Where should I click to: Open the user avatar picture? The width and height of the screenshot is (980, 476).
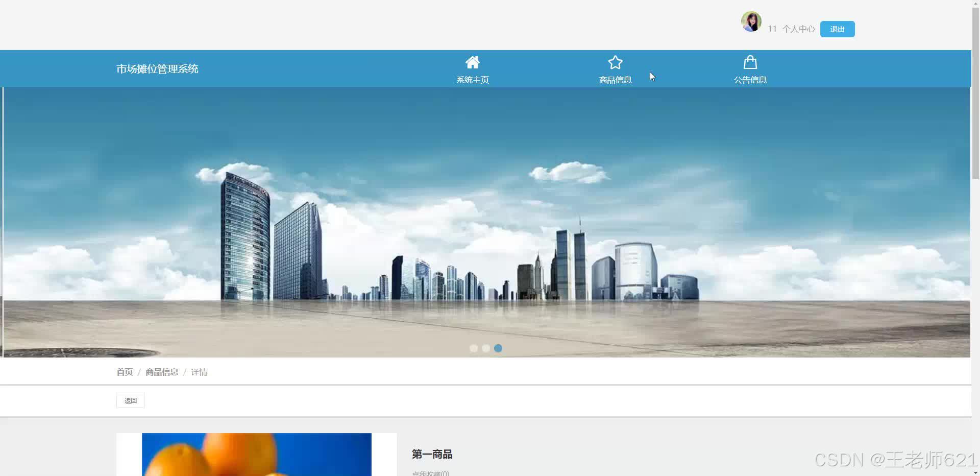751,22
